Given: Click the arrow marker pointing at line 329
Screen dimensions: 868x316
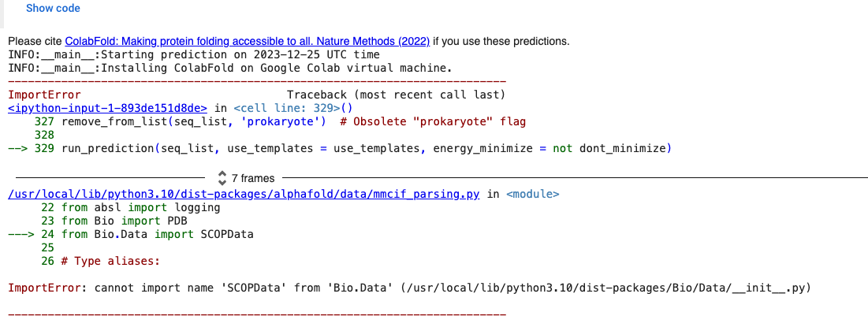Looking at the screenshot, I should [17, 148].
